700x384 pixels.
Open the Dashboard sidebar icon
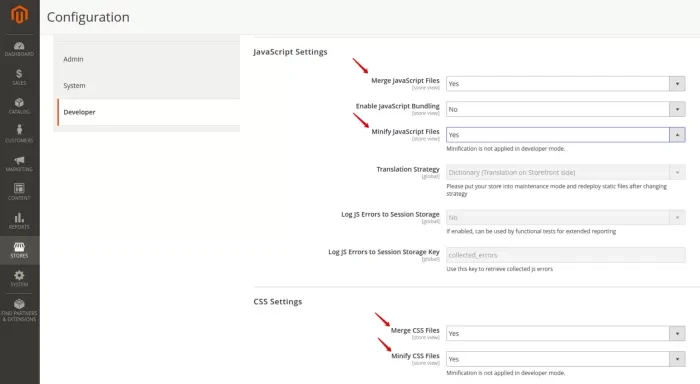[19, 46]
